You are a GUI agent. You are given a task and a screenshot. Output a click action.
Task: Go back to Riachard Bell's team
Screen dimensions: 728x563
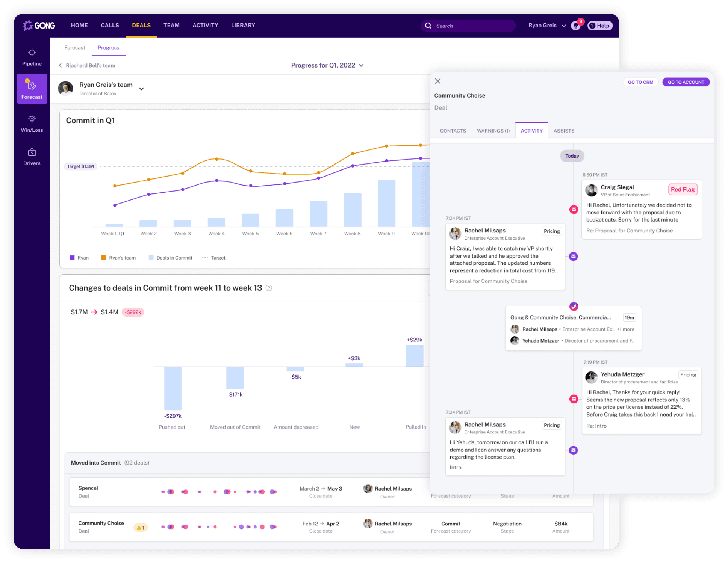90,65
